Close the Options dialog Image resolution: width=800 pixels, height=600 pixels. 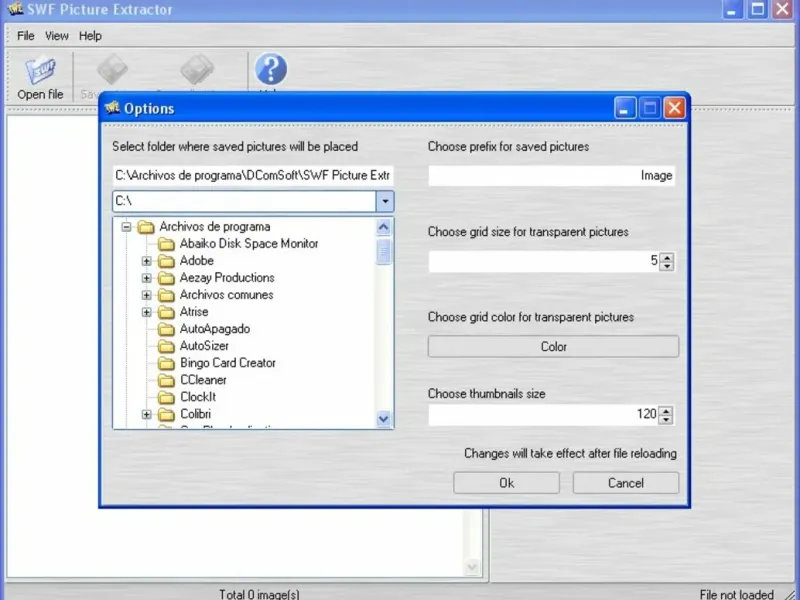(674, 108)
